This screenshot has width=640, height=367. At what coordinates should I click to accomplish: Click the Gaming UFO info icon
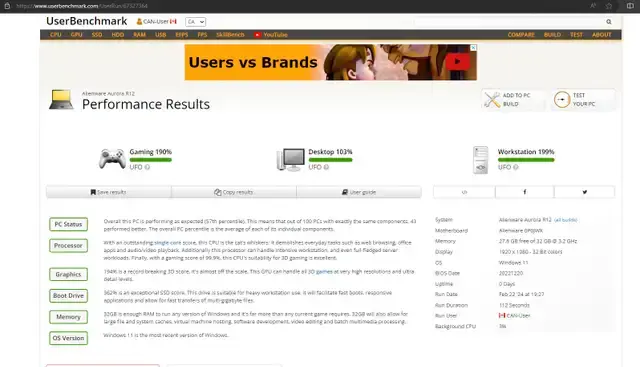147,167
